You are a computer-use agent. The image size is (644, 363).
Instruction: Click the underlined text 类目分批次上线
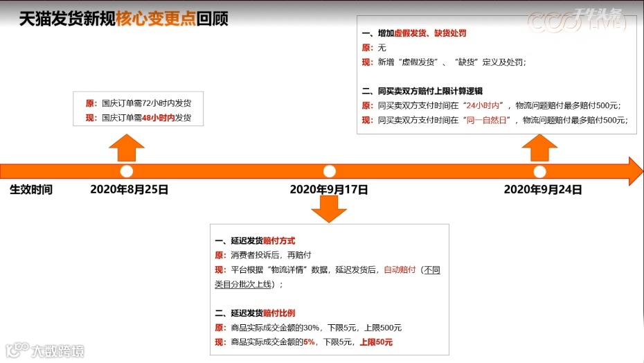click(243, 284)
